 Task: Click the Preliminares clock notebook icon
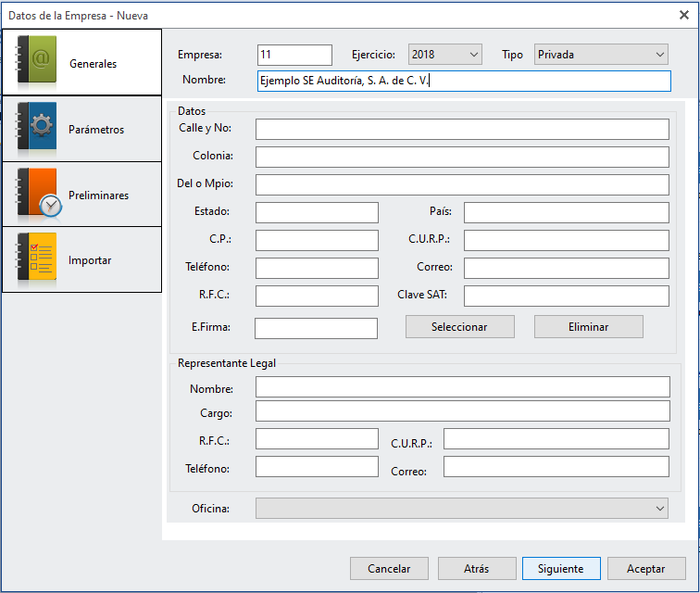(x=39, y=195)
